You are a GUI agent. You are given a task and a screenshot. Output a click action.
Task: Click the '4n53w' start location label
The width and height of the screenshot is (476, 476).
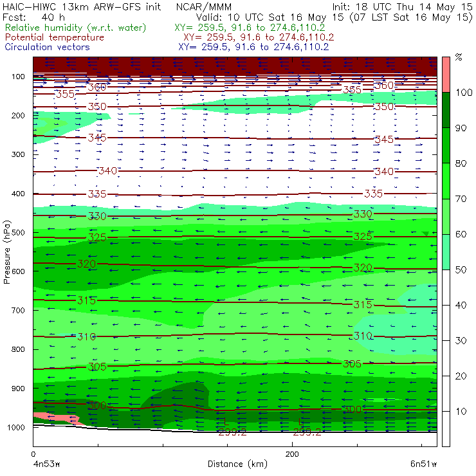[x=46, y=464]
